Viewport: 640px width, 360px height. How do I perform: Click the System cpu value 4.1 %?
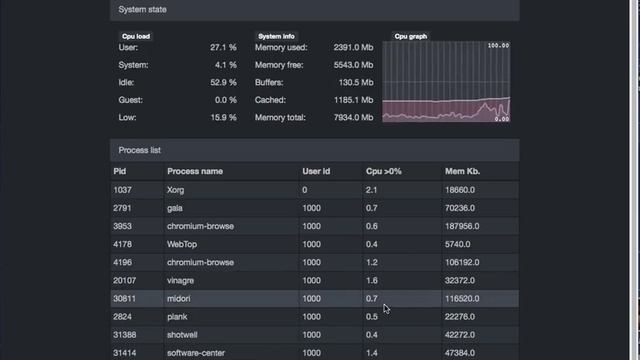tap(226, 65)
